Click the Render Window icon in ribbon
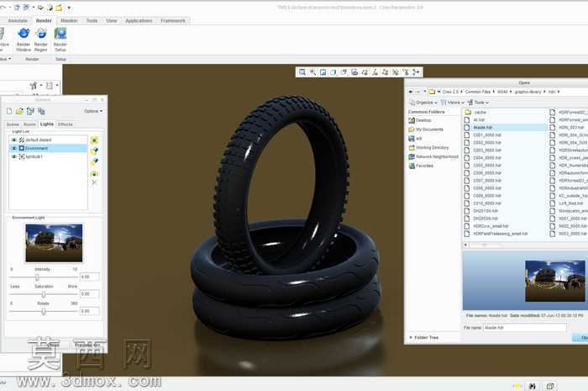 click(24, 34)
